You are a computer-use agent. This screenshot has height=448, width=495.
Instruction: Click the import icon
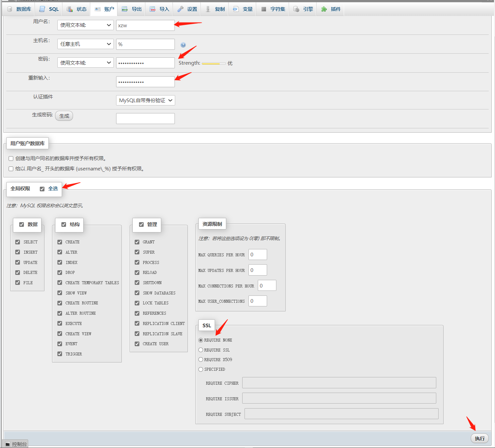pyautogui.click(x=153, y=9)
